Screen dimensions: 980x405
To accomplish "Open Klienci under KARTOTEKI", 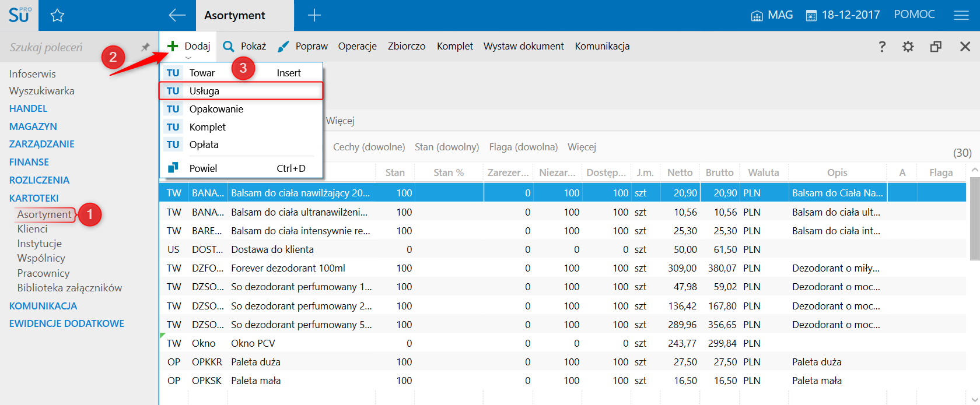I will click(32, 229).
